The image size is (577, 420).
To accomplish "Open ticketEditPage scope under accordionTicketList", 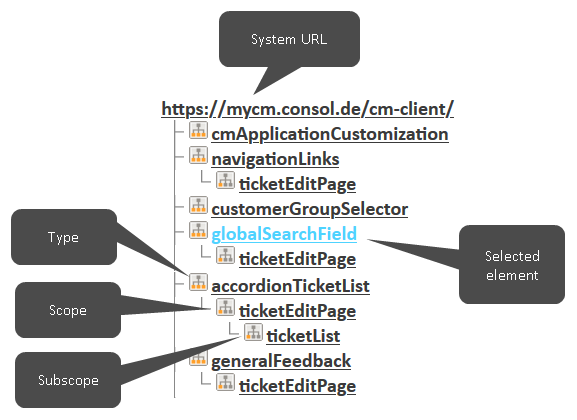I will click(x=297, y=311).
